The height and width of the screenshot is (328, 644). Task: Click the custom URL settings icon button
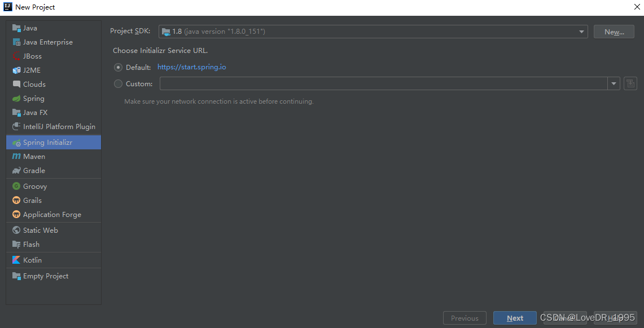pyautogui.click(x=630, y=83)
